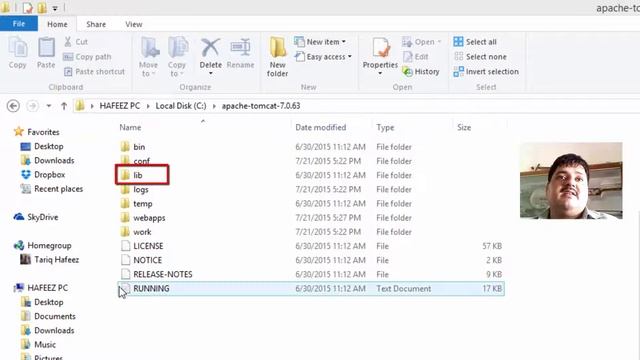Viewport: 640px width, 360px height.
Task: Click Paste shortcut command
Action: point(94,71)
